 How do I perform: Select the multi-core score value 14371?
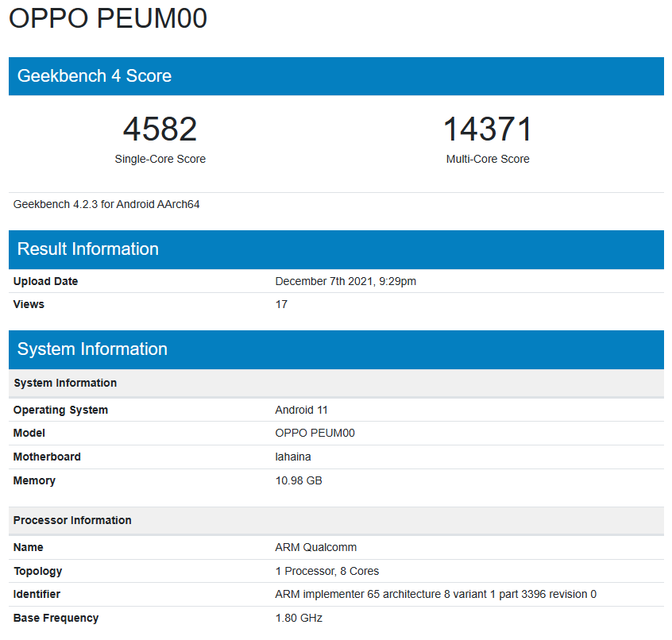[x=488, y=129]
